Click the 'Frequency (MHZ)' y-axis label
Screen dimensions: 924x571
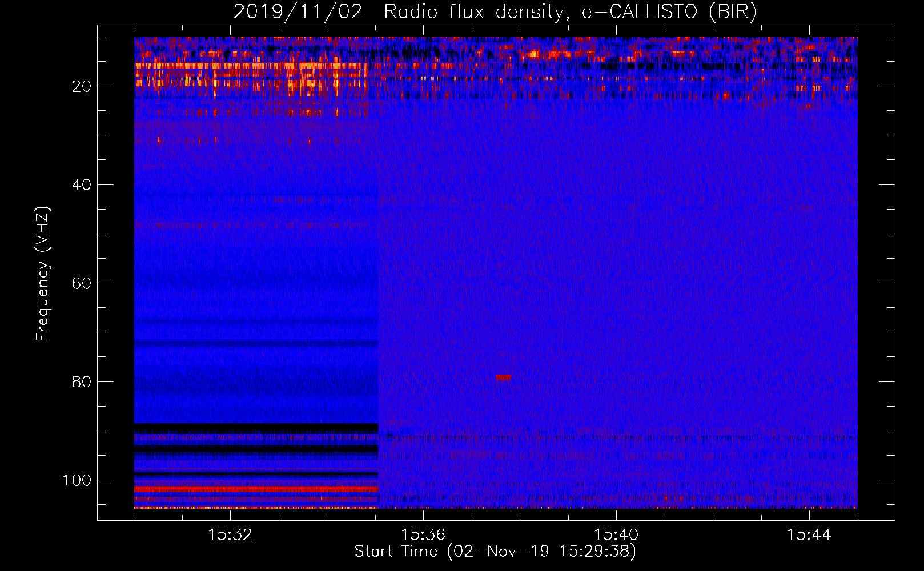pyautogui.click(x=43, y=274)
